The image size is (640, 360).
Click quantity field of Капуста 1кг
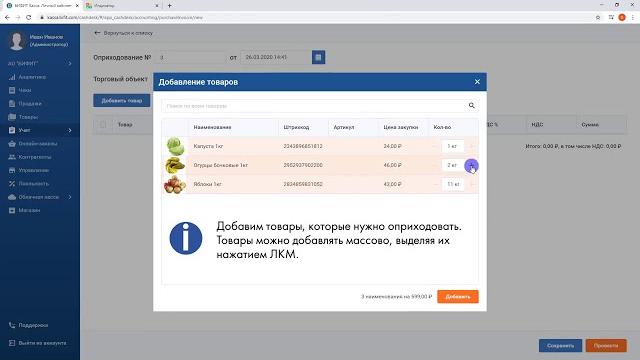click(452, 146)
